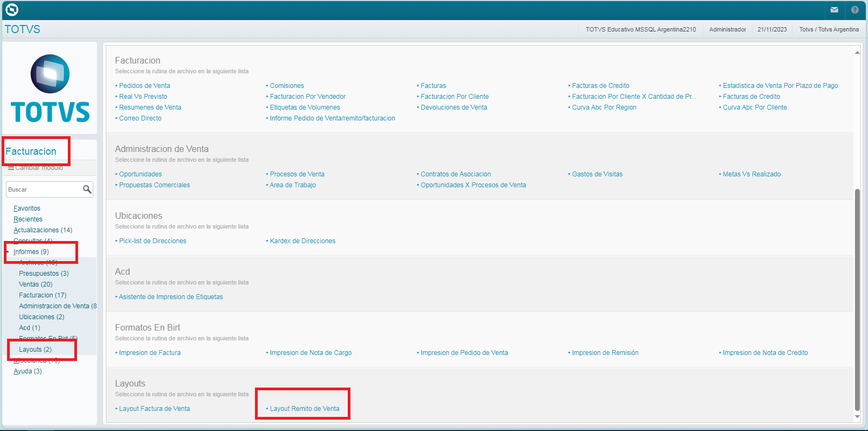Image resolution: width=868 pixels, height=431 pixels.
Task: Open Curva Abc Por Cliente report
Action: (x=755, y=107)
